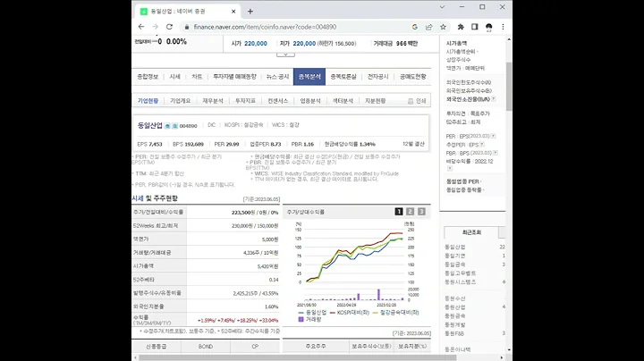Switch to the 투자지표 sub-tab

[x=245, y=101]
